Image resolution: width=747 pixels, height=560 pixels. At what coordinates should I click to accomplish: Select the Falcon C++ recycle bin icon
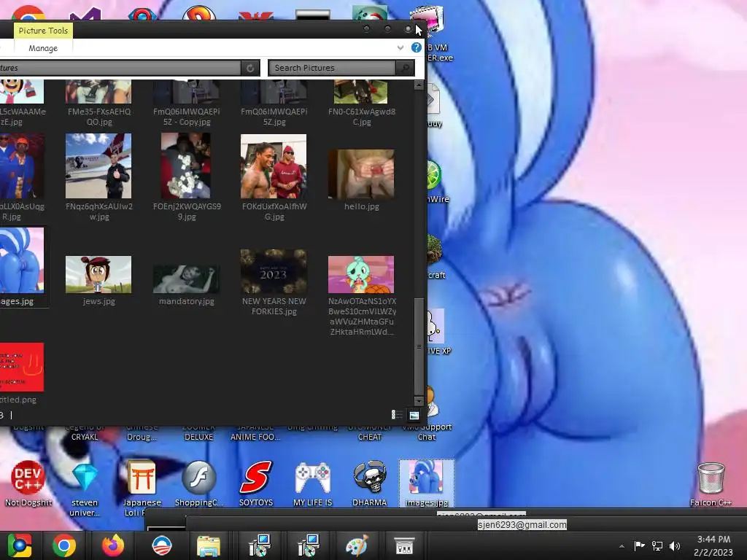(711, 484)
